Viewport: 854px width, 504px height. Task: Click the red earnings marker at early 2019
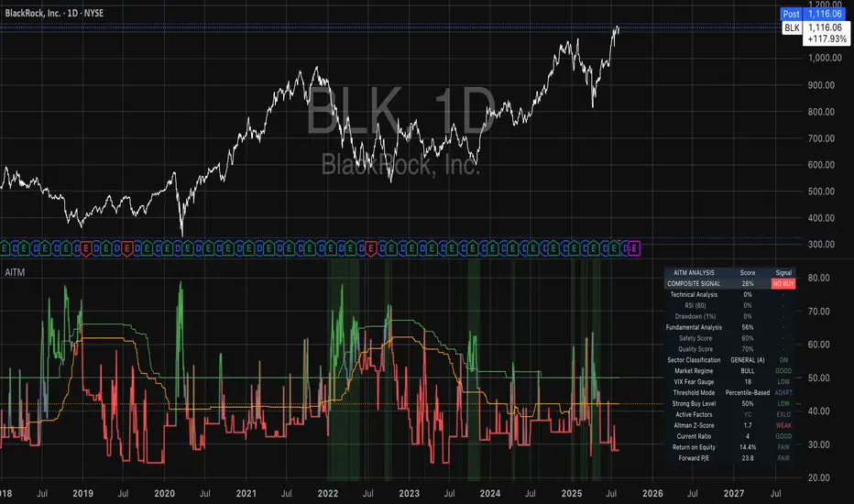pos(86,248)
